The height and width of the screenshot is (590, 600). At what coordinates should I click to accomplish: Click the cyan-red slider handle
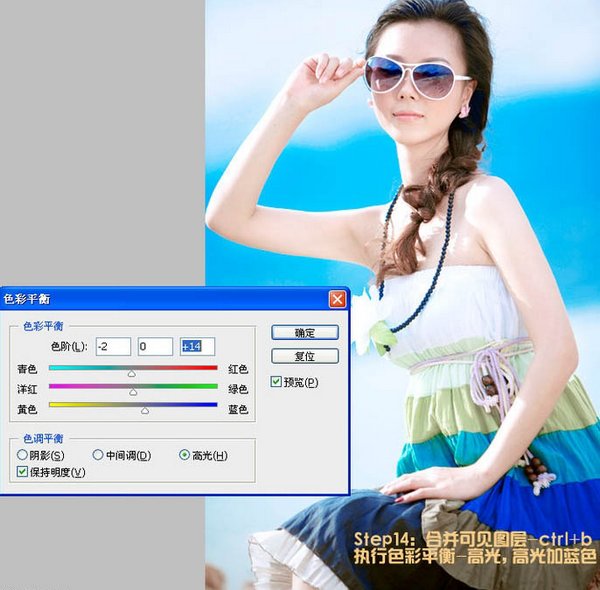131,373
